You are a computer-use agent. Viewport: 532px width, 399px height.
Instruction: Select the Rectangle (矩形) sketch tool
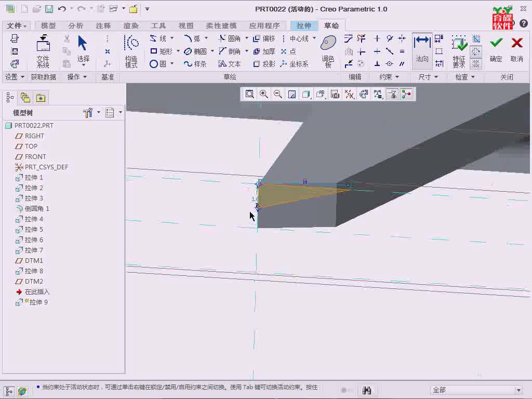pos(161,51)
